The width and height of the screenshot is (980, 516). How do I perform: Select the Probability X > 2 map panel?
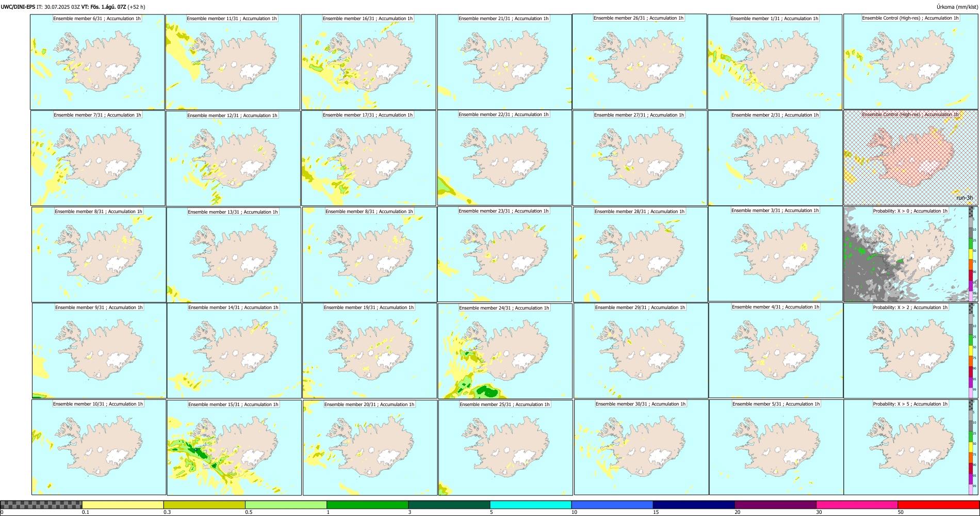tap(910, 351)
